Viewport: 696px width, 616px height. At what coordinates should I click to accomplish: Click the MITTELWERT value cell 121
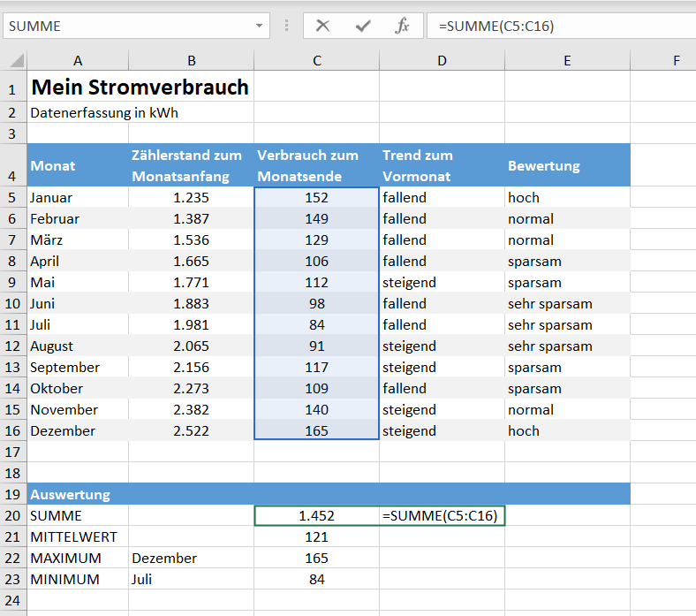point(316,536)
